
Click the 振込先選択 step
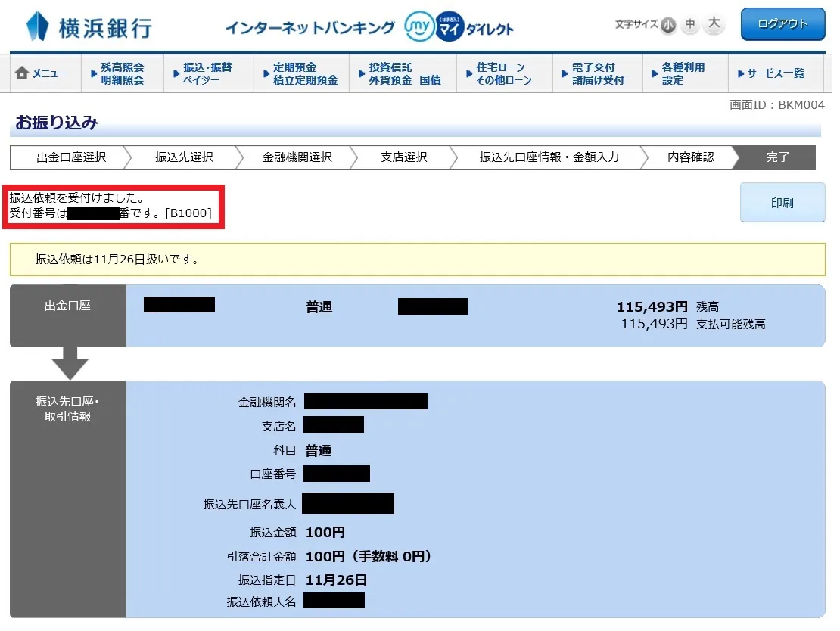pos(185,157)
